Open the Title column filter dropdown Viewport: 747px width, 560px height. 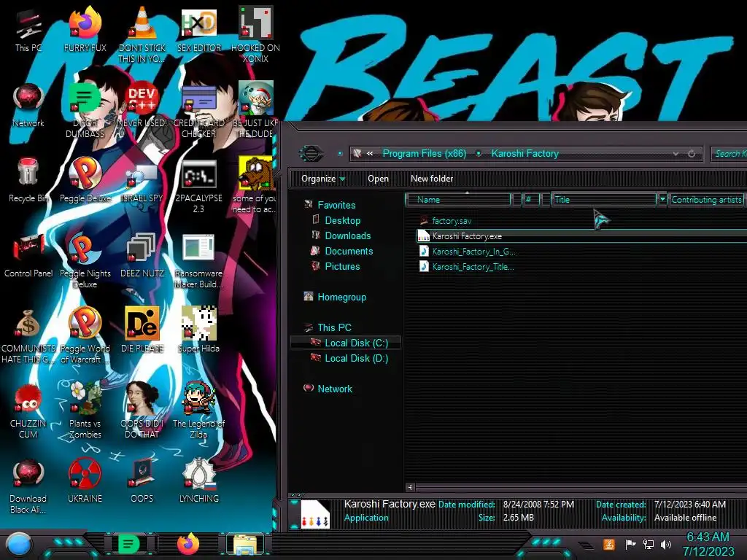[662, 200]
